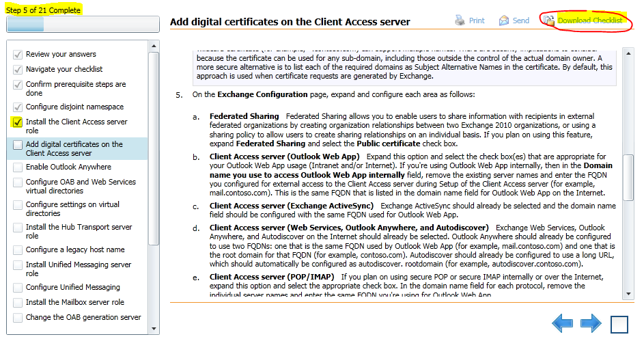Click the content pane scroll-up arrow
The height and width of the screenshot is (339, 644).
(628, 53)
